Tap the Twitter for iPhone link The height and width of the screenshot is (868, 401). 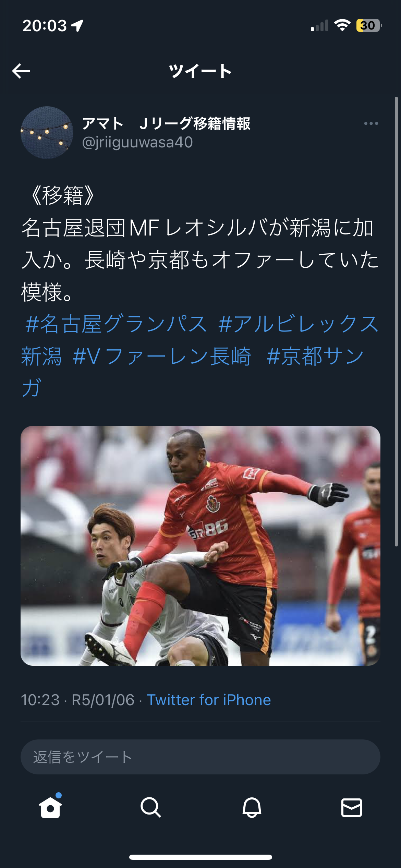click(209, 700)
